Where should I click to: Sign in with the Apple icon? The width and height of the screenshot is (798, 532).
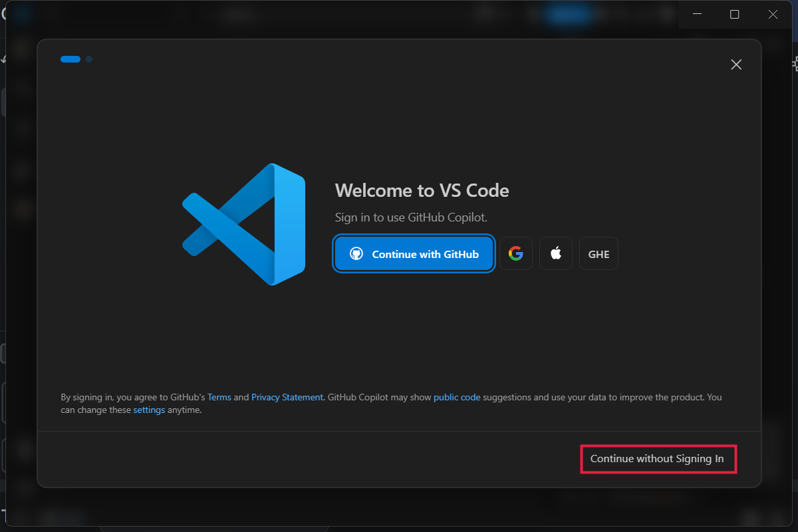[x=556, y=253]
